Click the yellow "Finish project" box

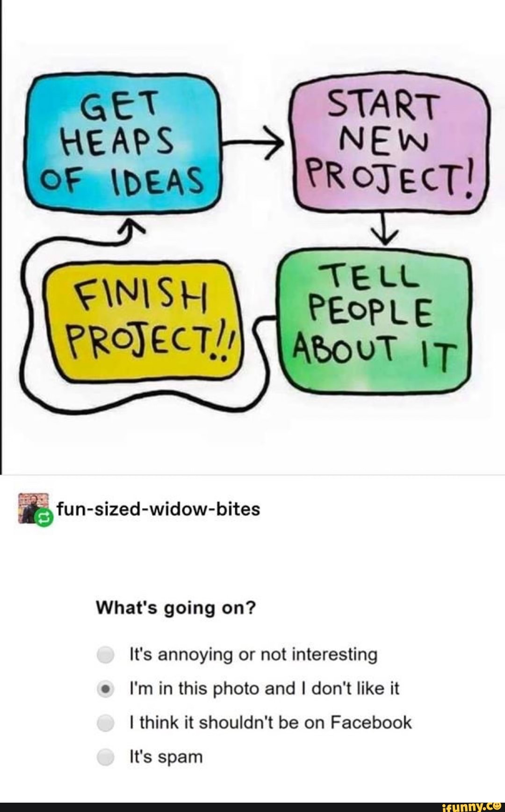(142, 319)
